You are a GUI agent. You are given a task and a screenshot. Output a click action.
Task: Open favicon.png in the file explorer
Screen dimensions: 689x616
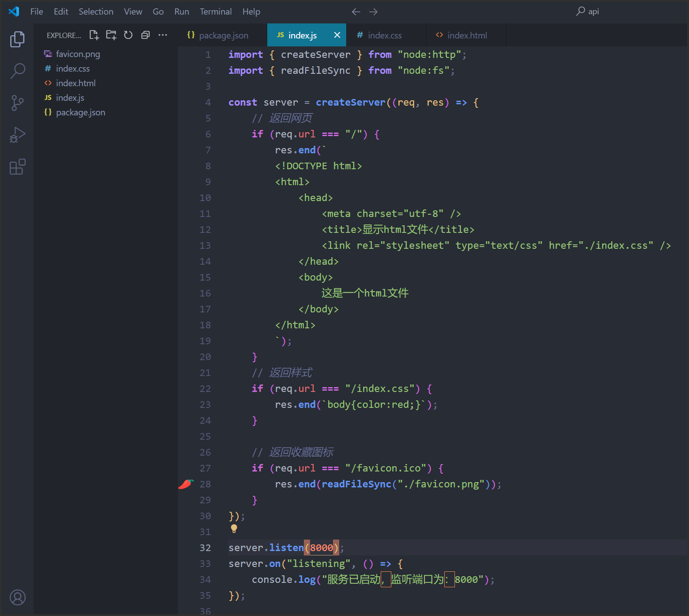coord(106,54)
